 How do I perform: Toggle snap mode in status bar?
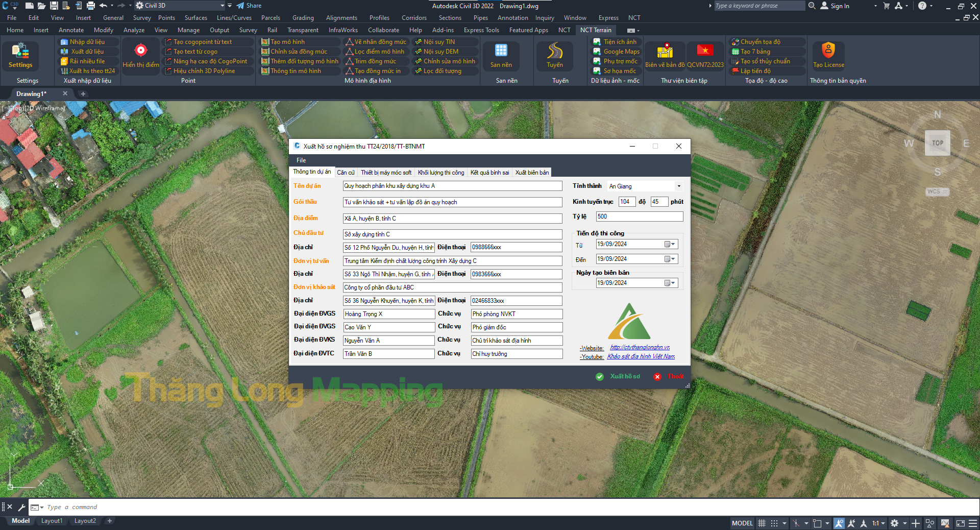(x=774, y=523)
